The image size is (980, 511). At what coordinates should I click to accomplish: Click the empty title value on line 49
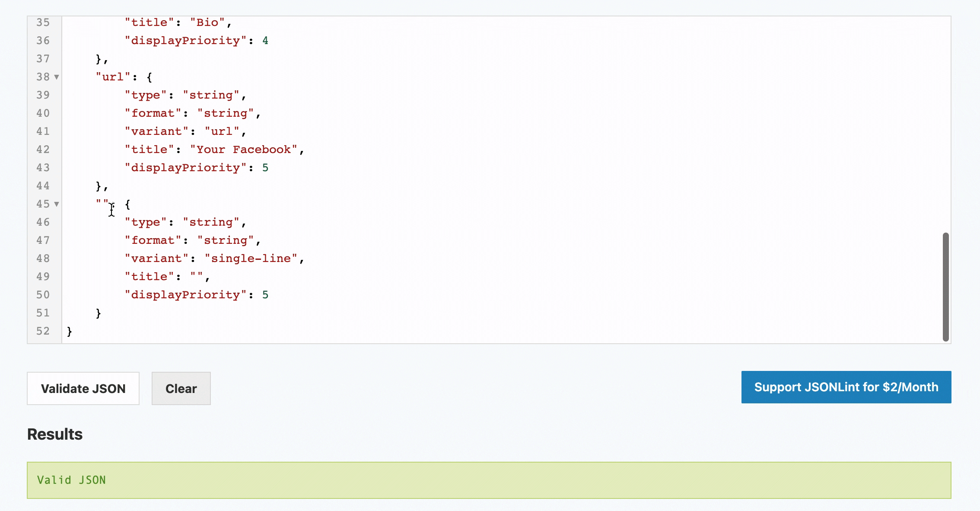coord(197,277)
